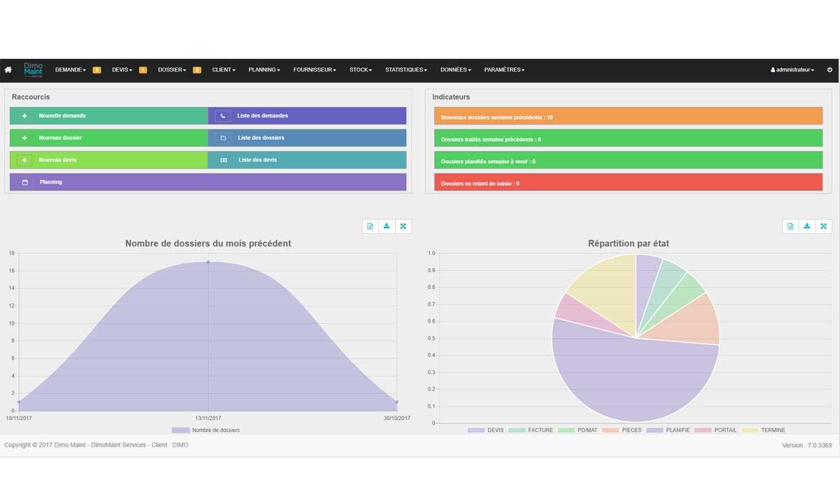
Task: Open Liste des devis
Action: point(307,160)
